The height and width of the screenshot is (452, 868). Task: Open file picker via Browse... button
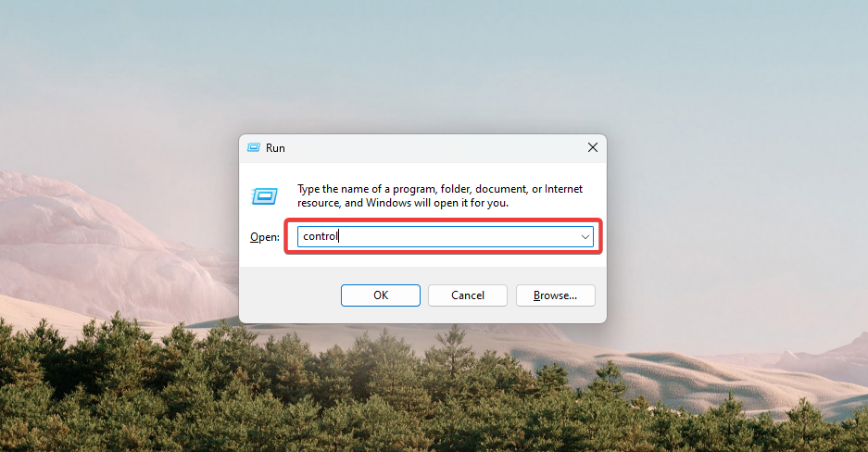point(555,295)
